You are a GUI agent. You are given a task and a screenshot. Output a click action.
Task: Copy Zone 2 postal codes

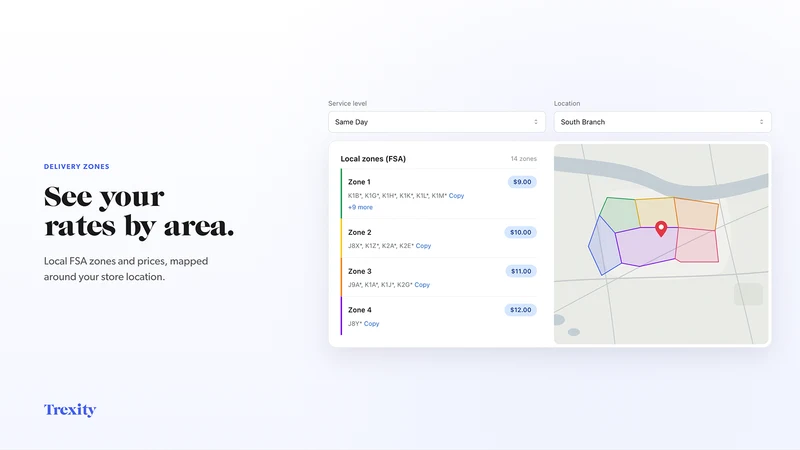(x=423, y=245)
